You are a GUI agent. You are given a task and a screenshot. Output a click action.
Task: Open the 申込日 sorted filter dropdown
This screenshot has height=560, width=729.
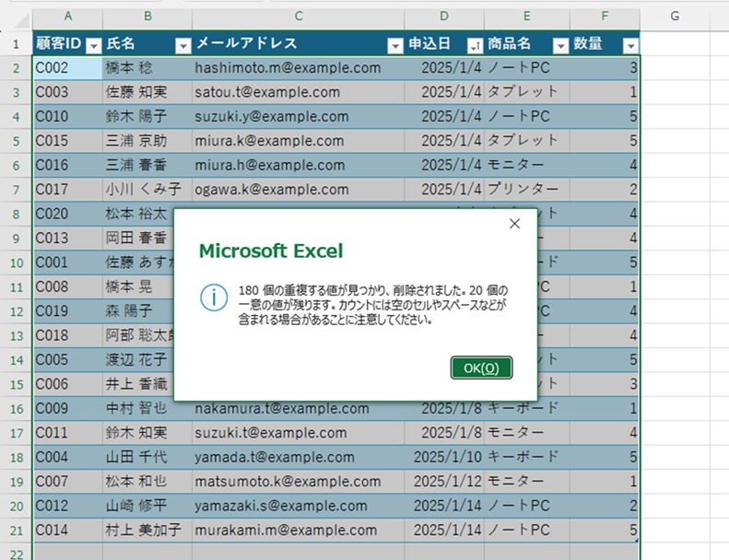[x=476, y=45]
